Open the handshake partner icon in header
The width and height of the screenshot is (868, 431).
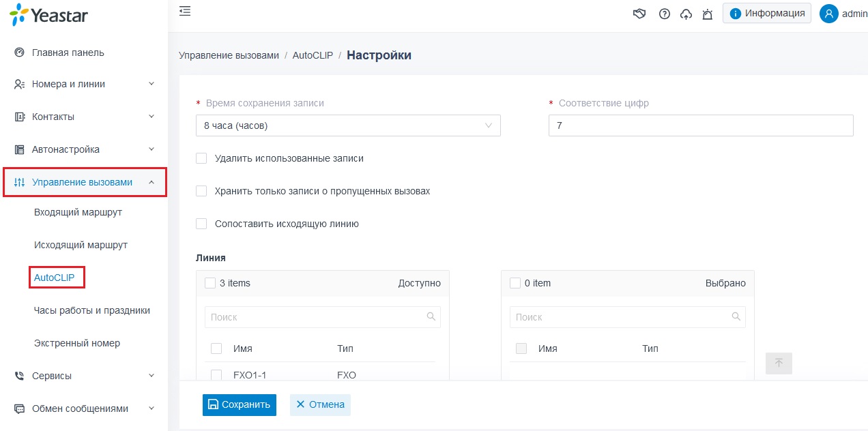click(639, 14)
